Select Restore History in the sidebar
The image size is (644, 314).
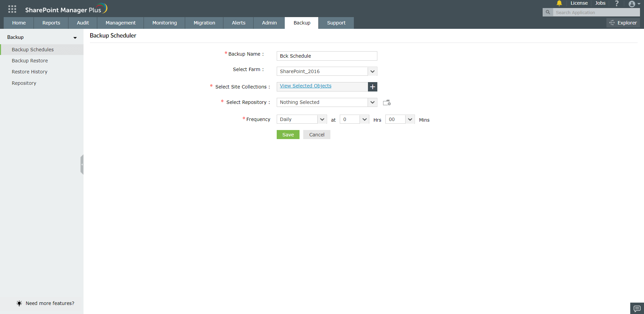click(30, 71)
